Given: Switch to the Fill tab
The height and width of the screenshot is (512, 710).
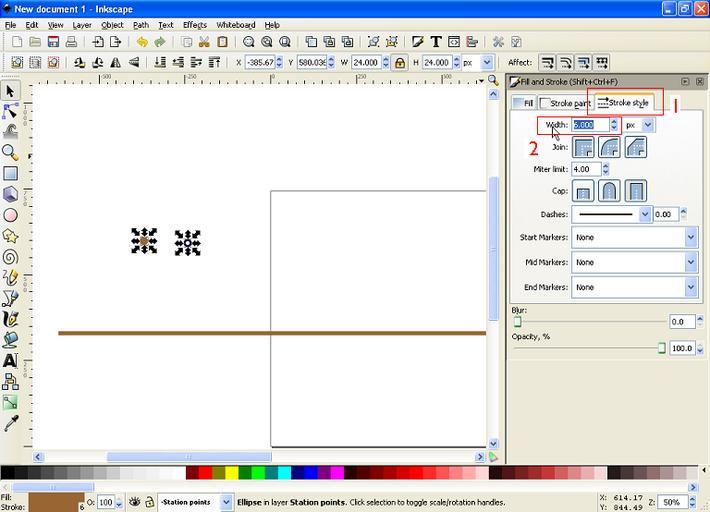Looking at the screenshot, I should [x=524, y=103].
